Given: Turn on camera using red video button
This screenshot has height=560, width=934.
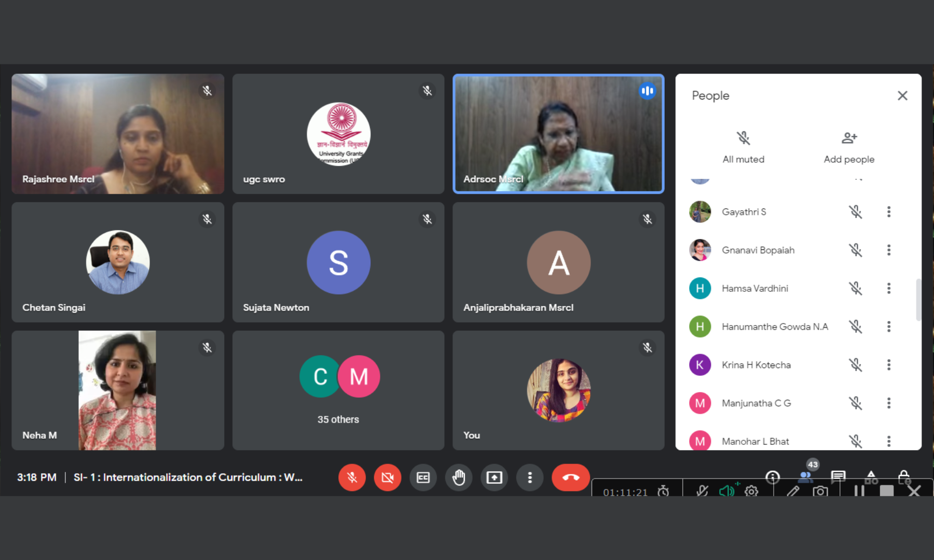Looking at the screenshot, I should pos(387,478).
